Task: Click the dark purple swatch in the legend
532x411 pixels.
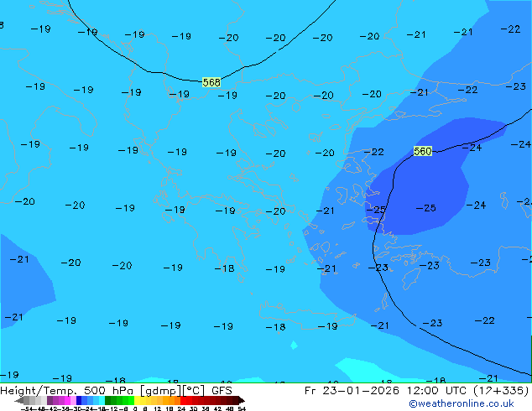Action: click(50, 400)
